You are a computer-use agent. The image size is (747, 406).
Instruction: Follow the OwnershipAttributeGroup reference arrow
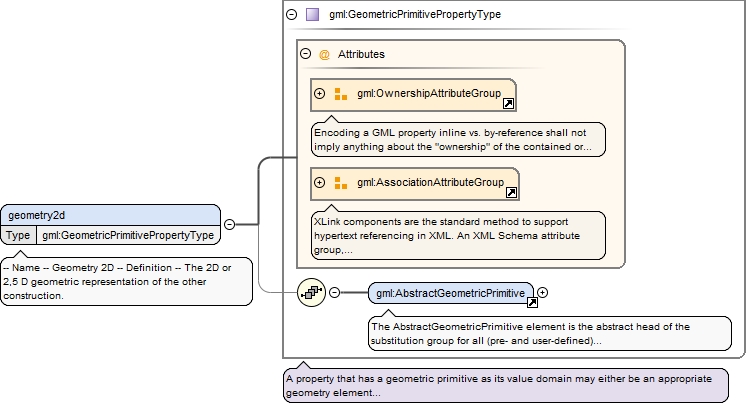click(508, 103)
